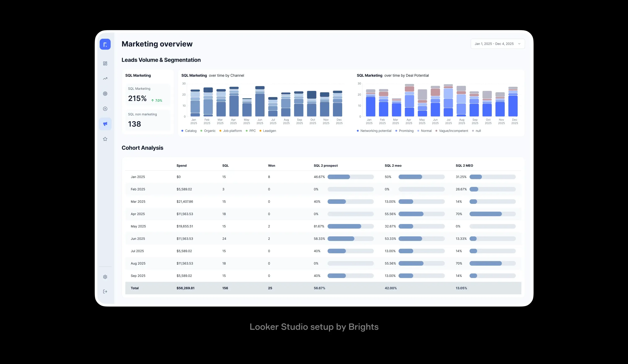Click the total 42.00% value
The height and width of the screenshot is (364, 628).
[390, 288]
